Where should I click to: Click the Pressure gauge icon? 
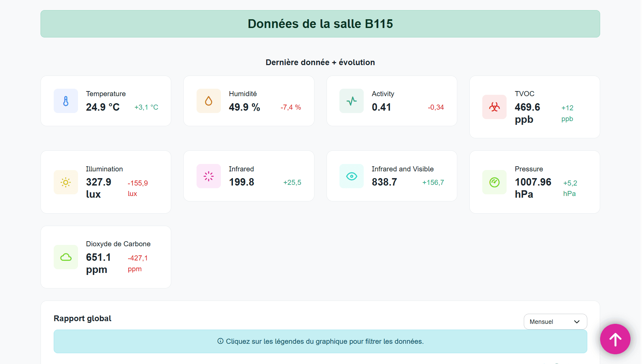pos(494,182)
